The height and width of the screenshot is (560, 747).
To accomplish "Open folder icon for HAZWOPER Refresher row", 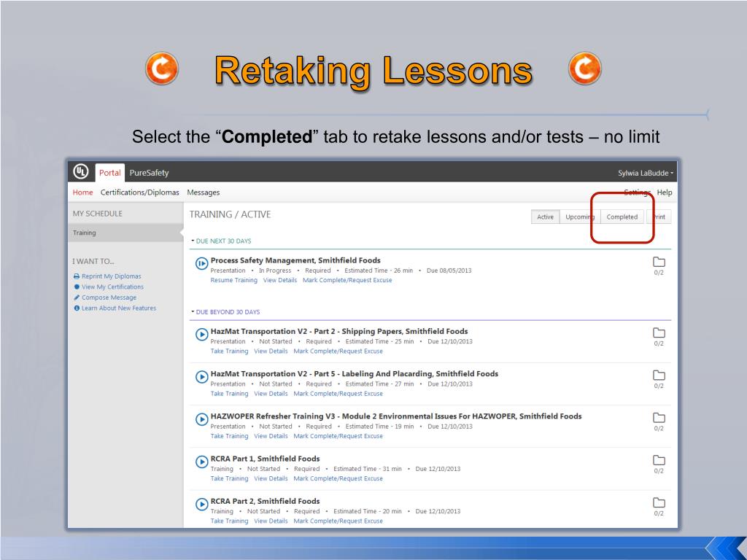I will (x=659, y=418).
